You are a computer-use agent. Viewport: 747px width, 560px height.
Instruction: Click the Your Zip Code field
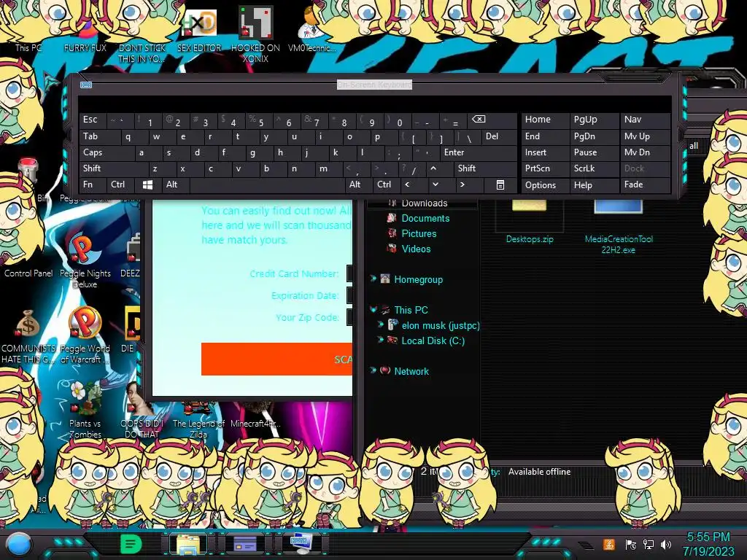(349, 317)
